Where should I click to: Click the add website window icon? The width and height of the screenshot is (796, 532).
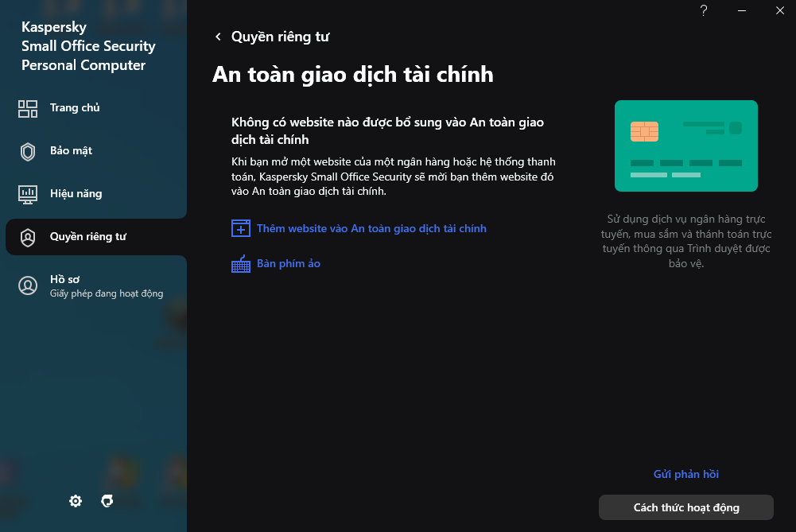coord(241,228)
